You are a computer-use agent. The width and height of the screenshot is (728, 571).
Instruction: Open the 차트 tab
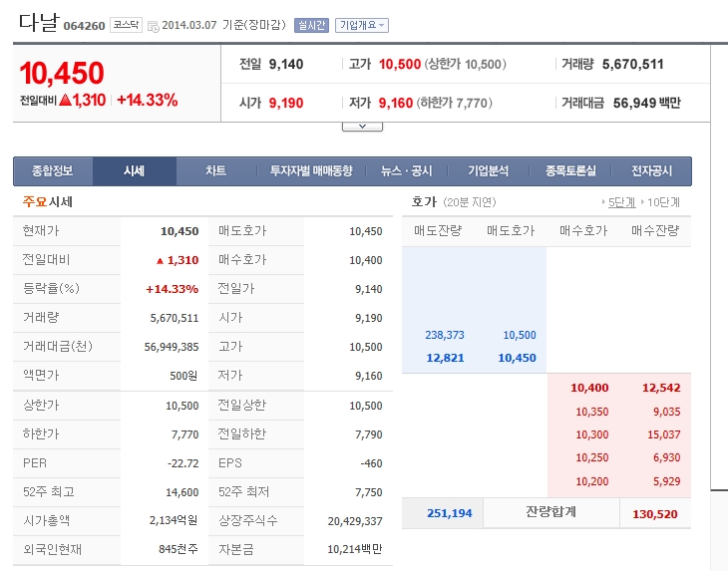pyautogui.click(x=215, y=171)
